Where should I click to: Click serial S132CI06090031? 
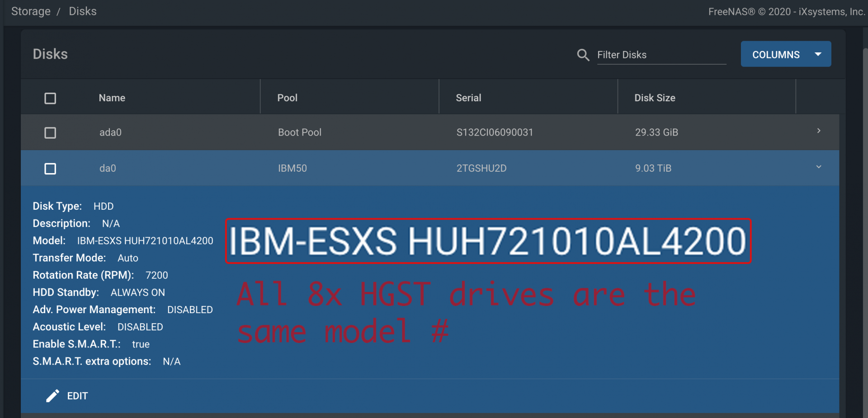coord(495,132)
